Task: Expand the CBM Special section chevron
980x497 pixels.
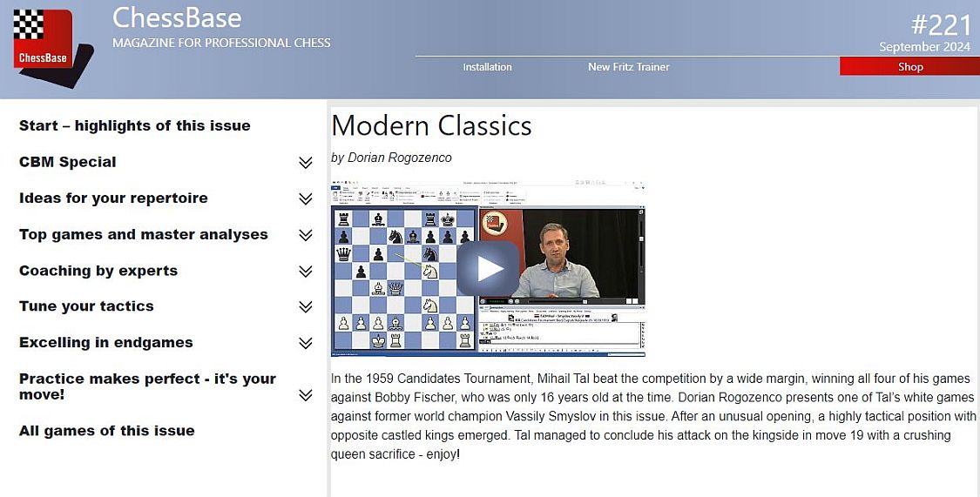Action: point(305,163)
